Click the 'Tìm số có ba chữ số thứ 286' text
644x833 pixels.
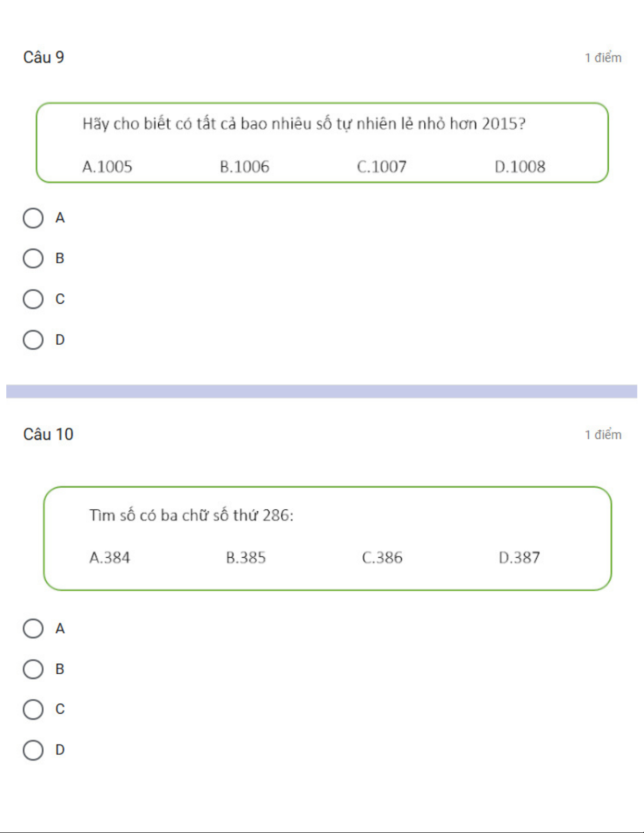point(191,515)
